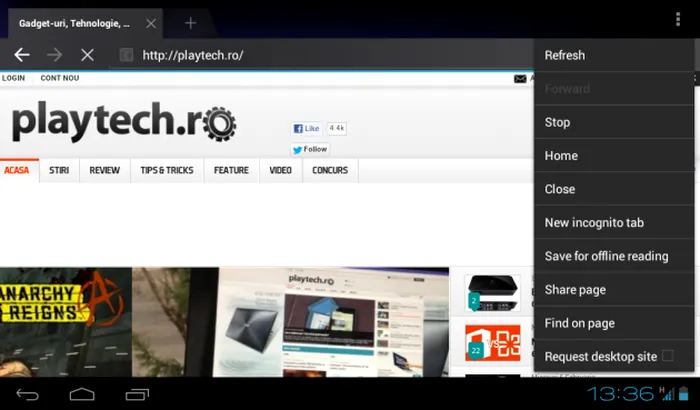
Task: Tap the browser back arrow
Action: 22,55
